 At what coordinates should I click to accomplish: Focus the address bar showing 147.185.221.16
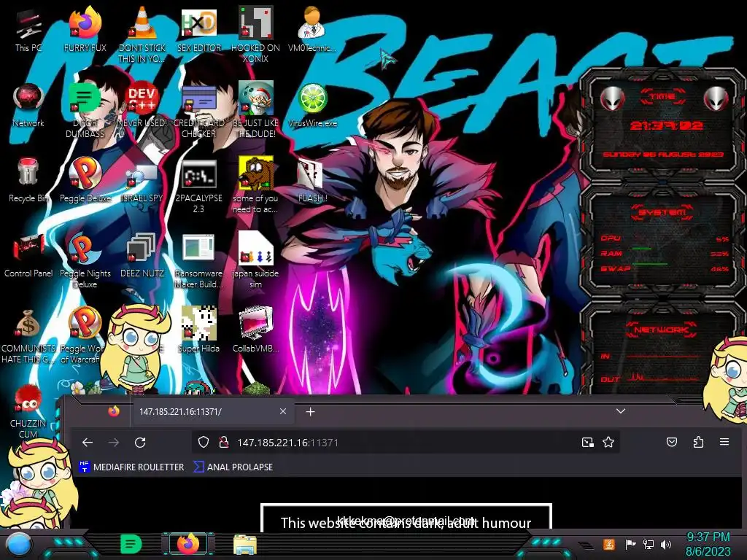405,443
